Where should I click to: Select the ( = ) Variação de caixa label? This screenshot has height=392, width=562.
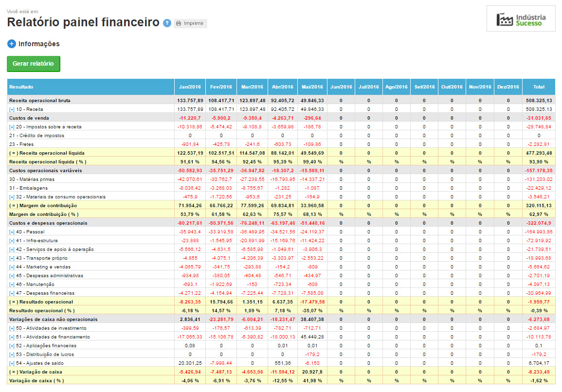36,372
